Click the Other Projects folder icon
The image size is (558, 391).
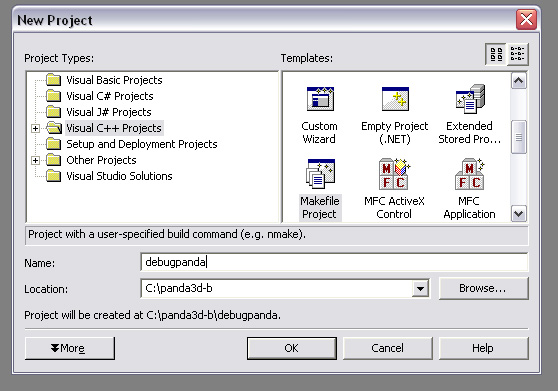point(54,160)
